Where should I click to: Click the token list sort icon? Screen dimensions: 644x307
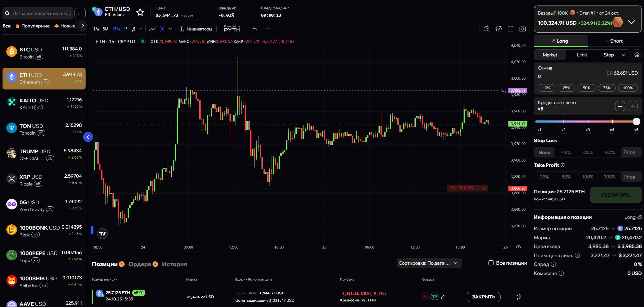(x=80, y=13)
